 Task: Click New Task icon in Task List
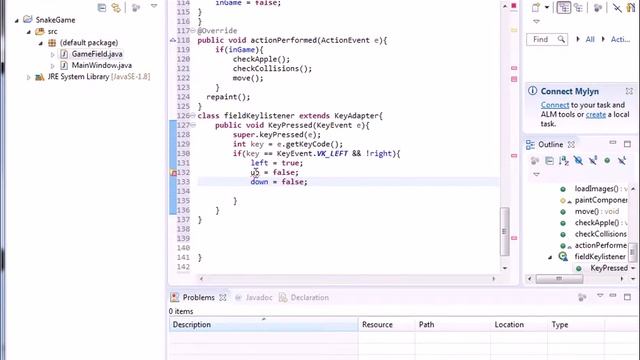pos(536,7)
